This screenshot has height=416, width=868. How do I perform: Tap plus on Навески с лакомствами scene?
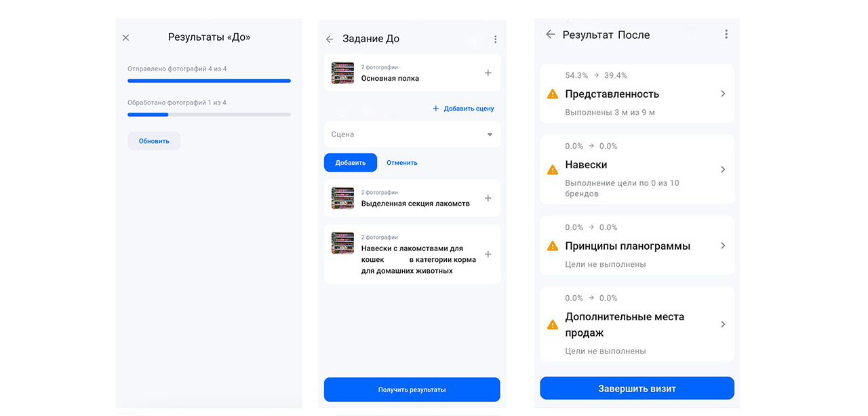(x=488, y=254)
